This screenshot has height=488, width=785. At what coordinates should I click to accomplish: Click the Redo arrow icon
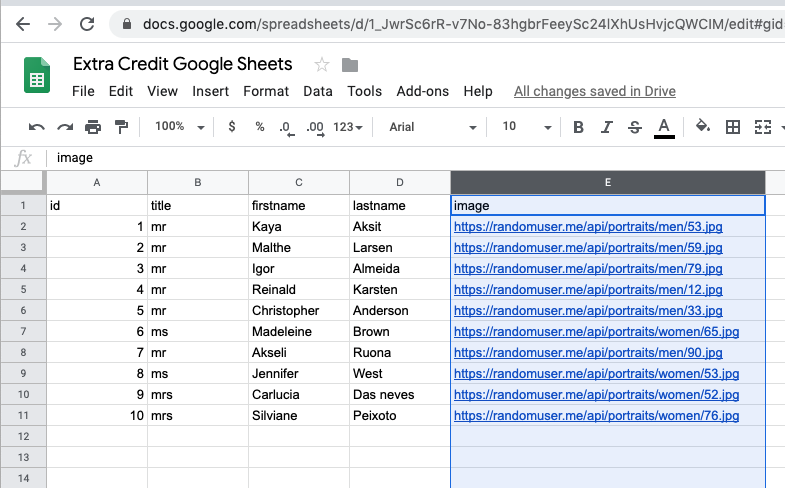point(65,127)
